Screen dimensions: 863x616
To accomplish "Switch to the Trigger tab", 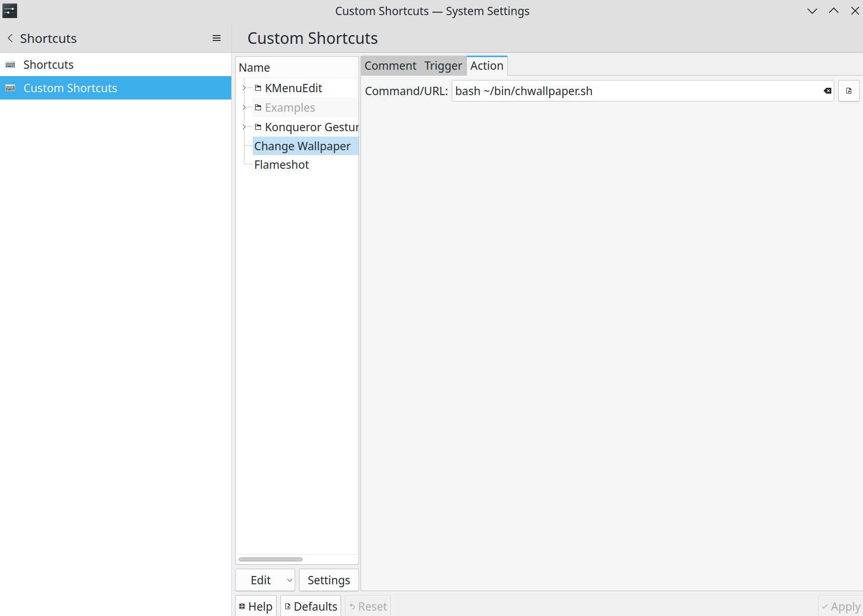I will coord(442,66).
